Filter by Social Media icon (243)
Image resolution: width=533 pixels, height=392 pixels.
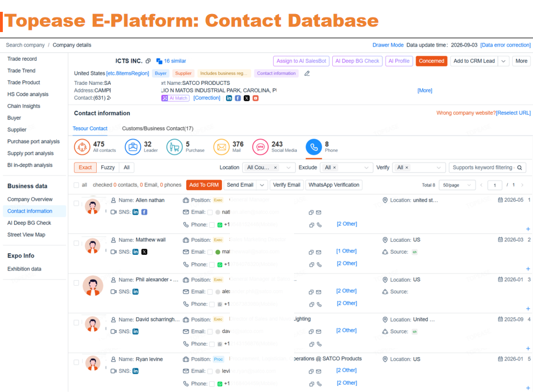coord(260,147)
